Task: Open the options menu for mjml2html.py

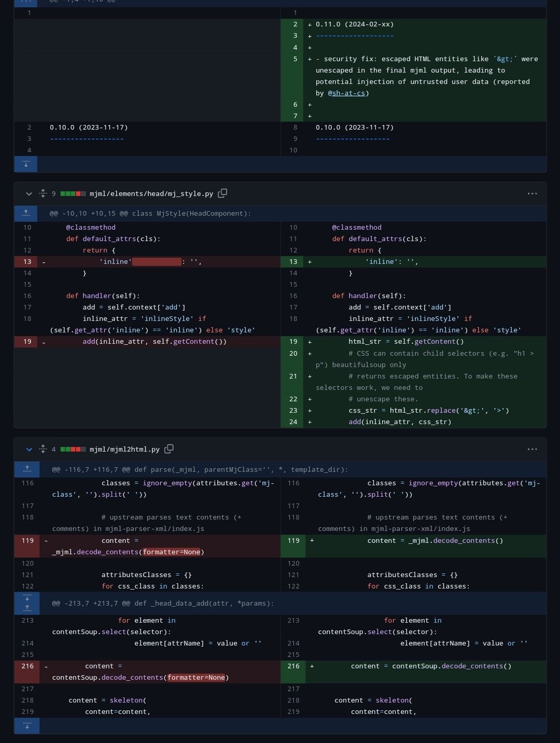Action: click(533, 449)
